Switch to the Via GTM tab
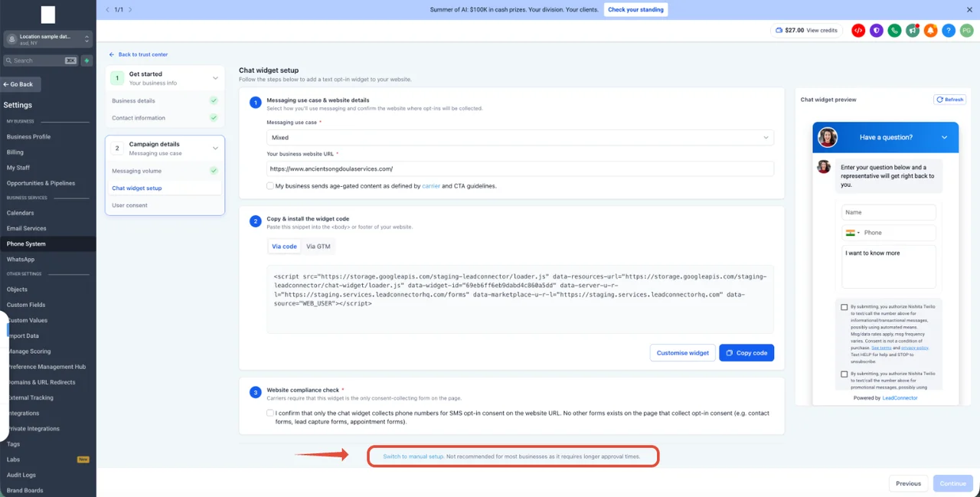 [318, 247]
